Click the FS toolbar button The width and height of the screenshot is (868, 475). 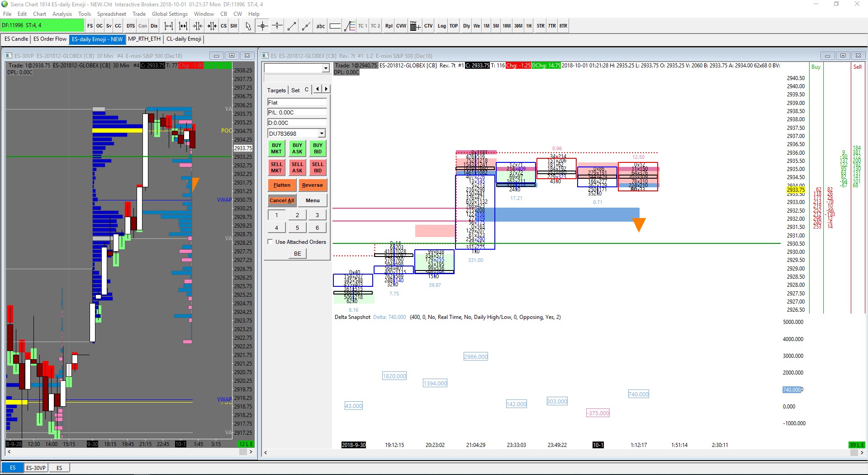[x=90, y=26]
